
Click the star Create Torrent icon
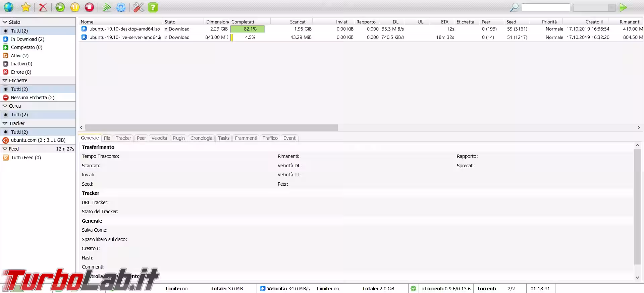click(26, 7)
